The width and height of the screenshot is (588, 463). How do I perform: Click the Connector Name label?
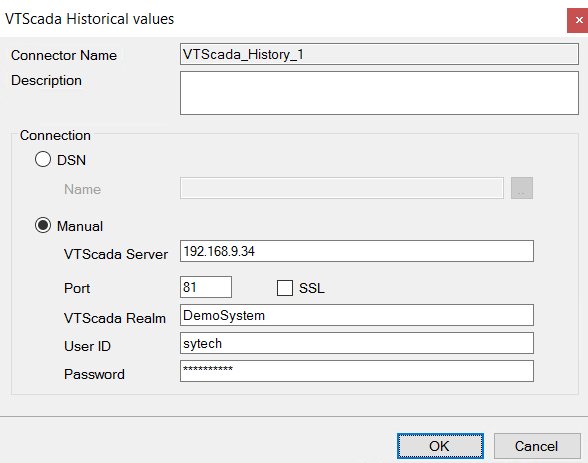click(64, 55)
